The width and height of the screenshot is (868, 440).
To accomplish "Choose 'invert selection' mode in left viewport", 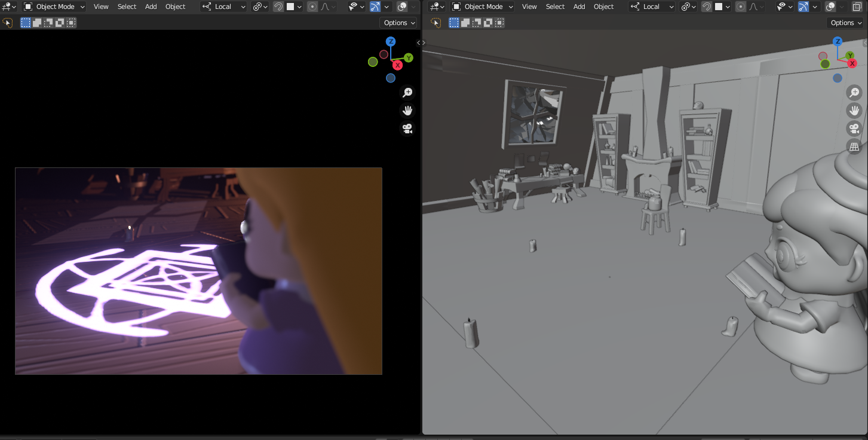I will (x=60, y=23).
